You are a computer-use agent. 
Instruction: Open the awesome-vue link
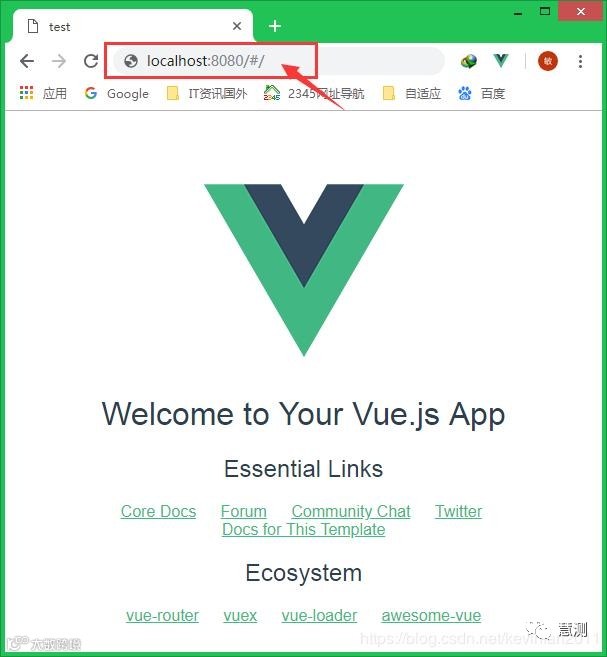coord(431,616)
